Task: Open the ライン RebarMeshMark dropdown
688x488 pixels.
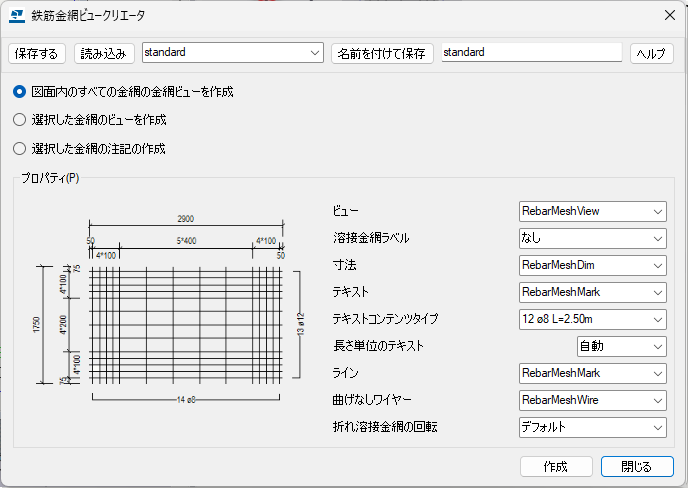Action: pos(592,373)
